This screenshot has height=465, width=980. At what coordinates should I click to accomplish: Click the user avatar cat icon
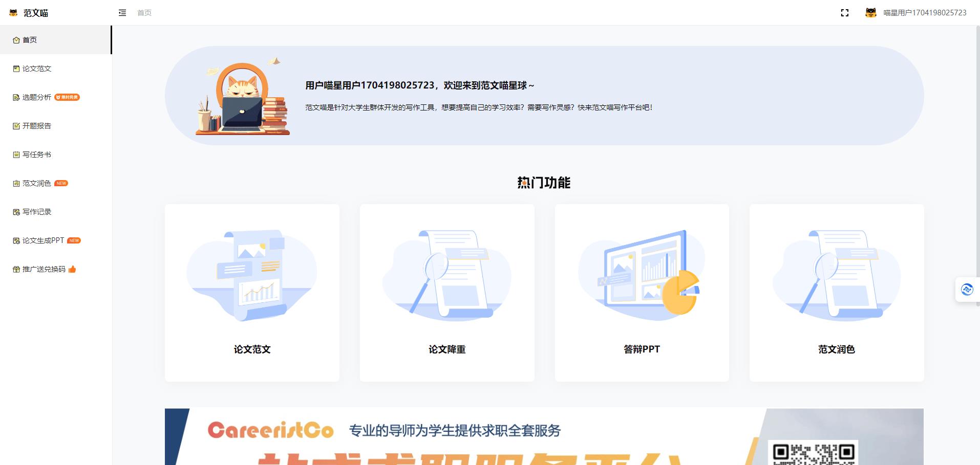[870, 13]
